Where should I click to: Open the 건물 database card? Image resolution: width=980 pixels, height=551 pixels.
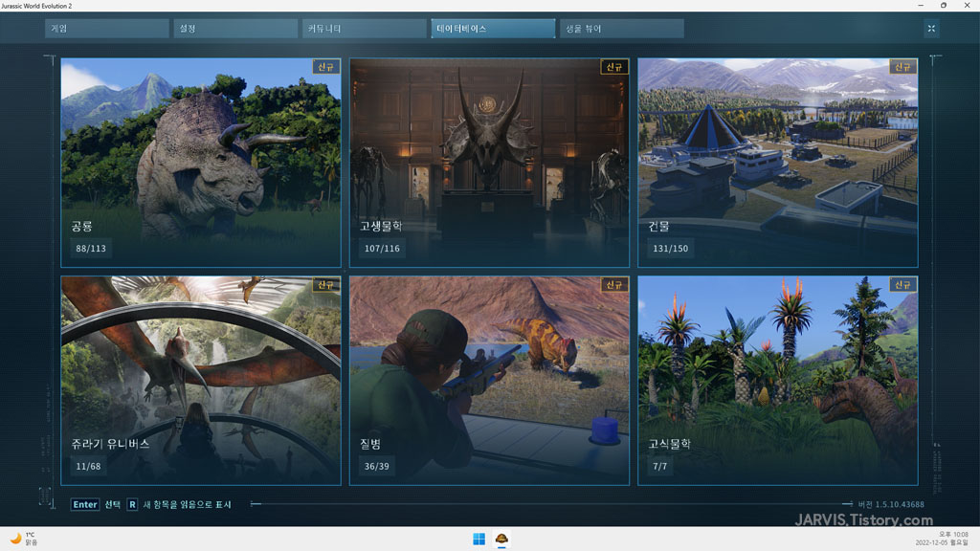(777, 163)
